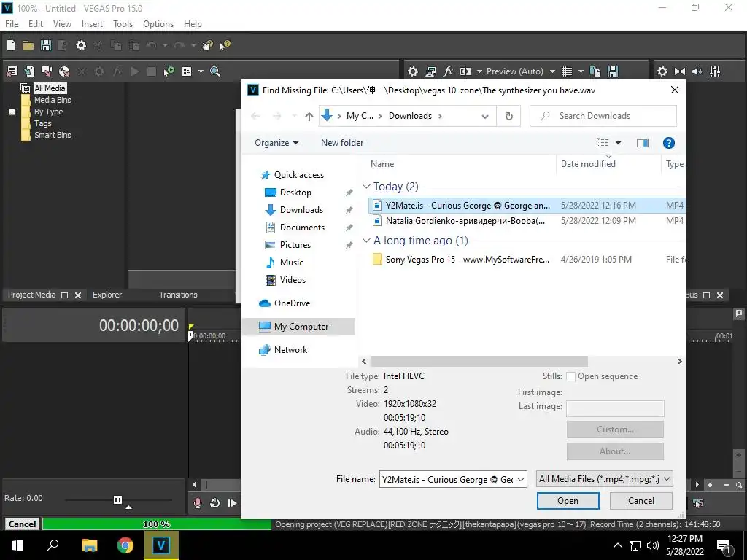Click the Save project icon
Image resolution: width=747 pixels, height=560 pixels.
(46, 45)
